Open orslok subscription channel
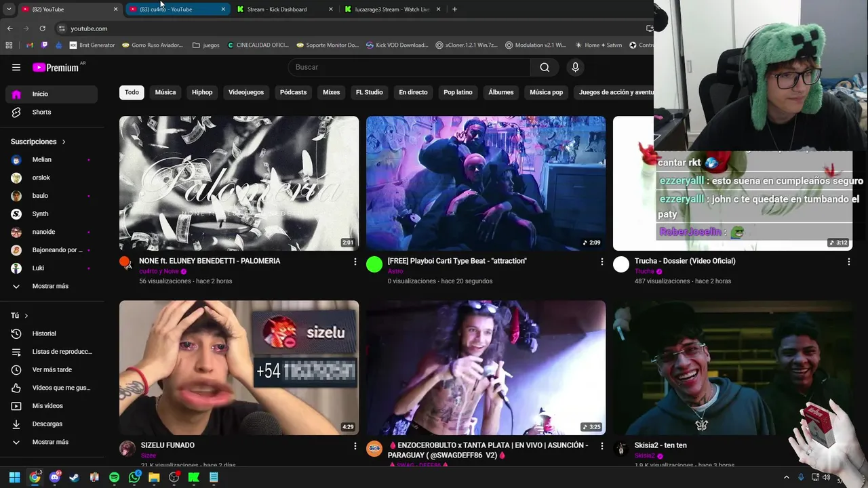 52,178
